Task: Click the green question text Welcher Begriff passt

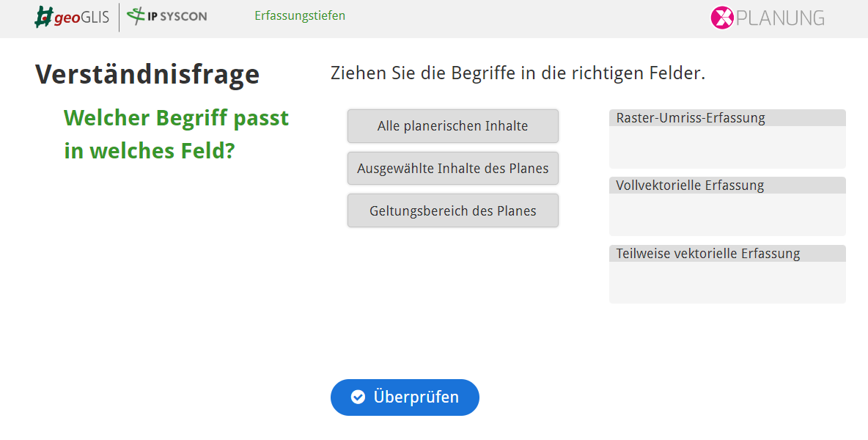Action: tap(176, 117)
